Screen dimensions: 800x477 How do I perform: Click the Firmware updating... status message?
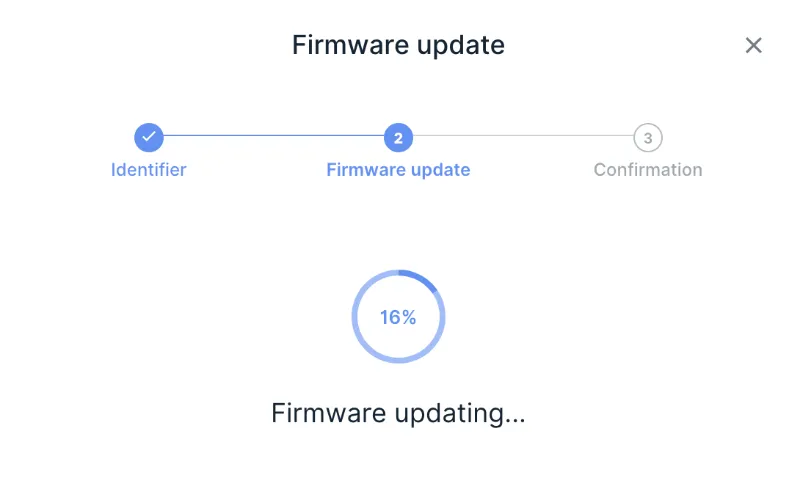pyautogui.click(x=398, y=413)
